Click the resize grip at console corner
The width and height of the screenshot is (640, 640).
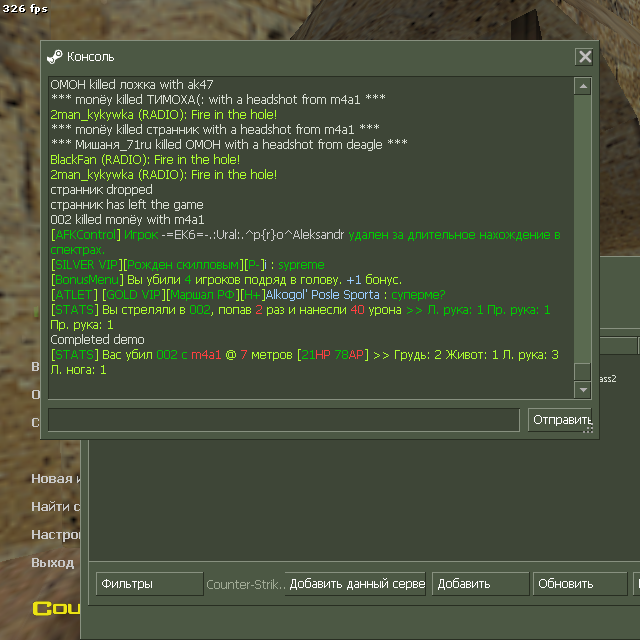[x=589, y=429]
